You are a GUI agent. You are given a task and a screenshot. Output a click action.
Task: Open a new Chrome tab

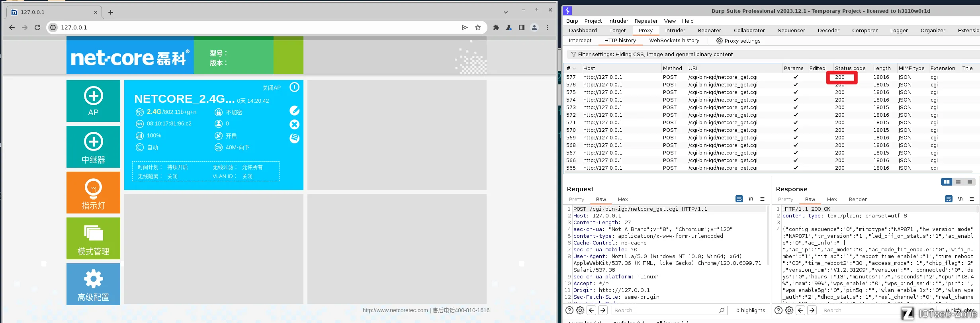(x=111, y=12)
